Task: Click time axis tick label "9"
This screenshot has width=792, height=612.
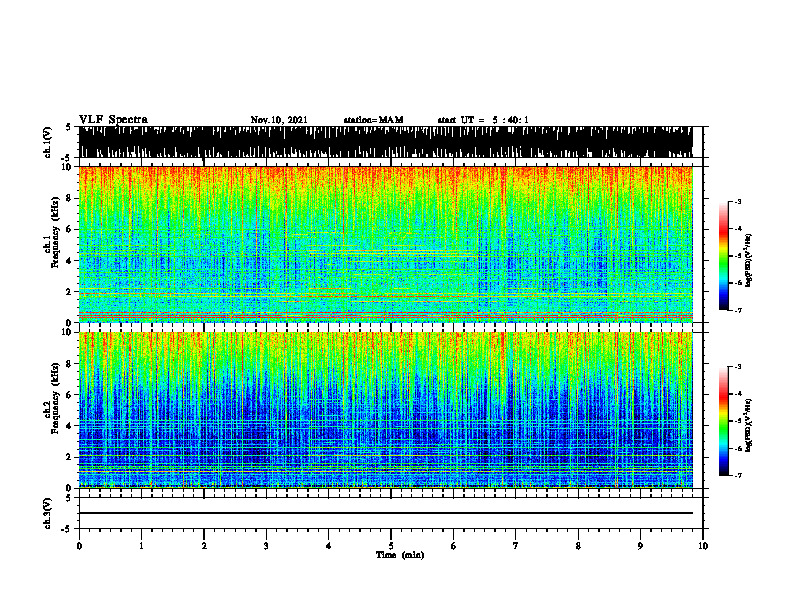Action: click(x=640, y=546)
